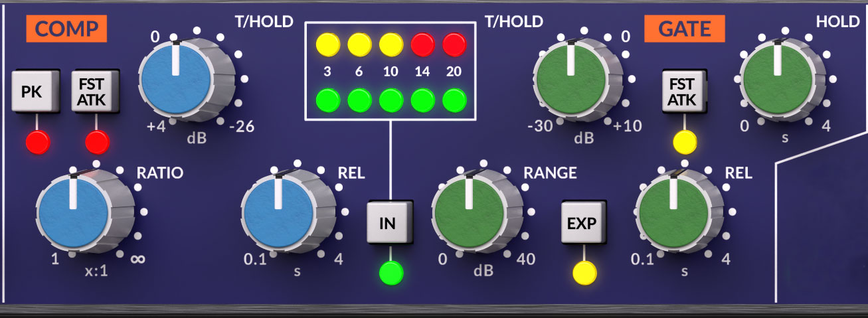868x318 pixels.
Task: Click the red 20 dB meter LED
Action: pyautogui.click(x=455, y=44)
